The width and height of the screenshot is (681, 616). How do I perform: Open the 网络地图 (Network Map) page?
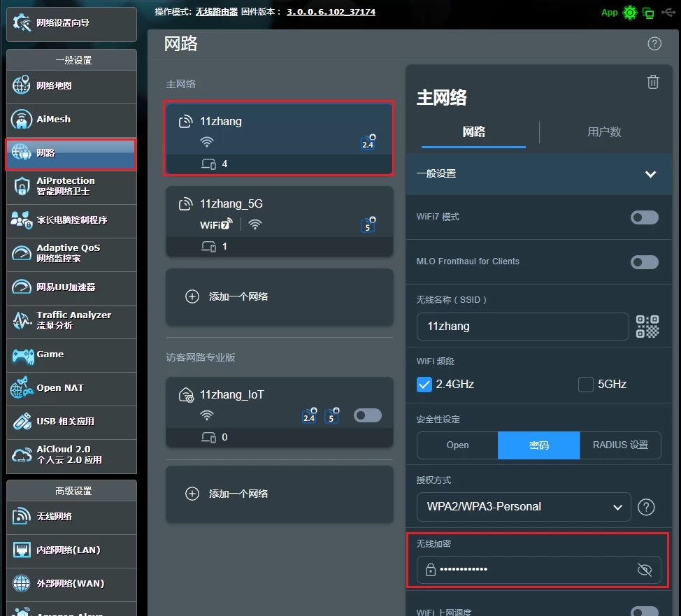tap(71, 87)
